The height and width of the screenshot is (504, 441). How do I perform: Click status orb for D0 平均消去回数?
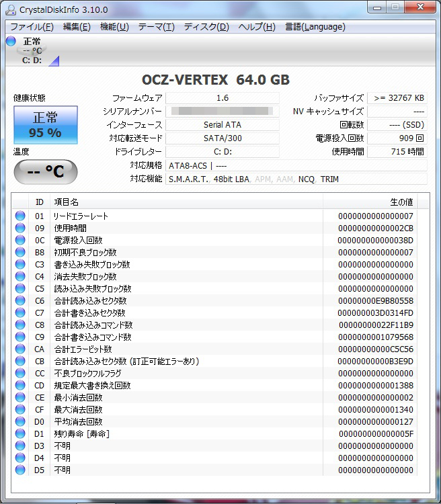click(20, 421)
